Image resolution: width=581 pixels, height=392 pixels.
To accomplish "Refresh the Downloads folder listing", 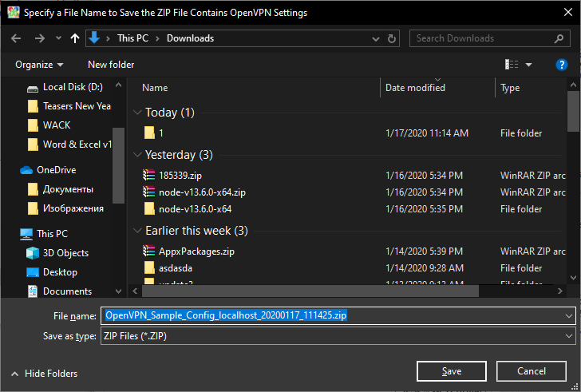I will coord(391,38).
